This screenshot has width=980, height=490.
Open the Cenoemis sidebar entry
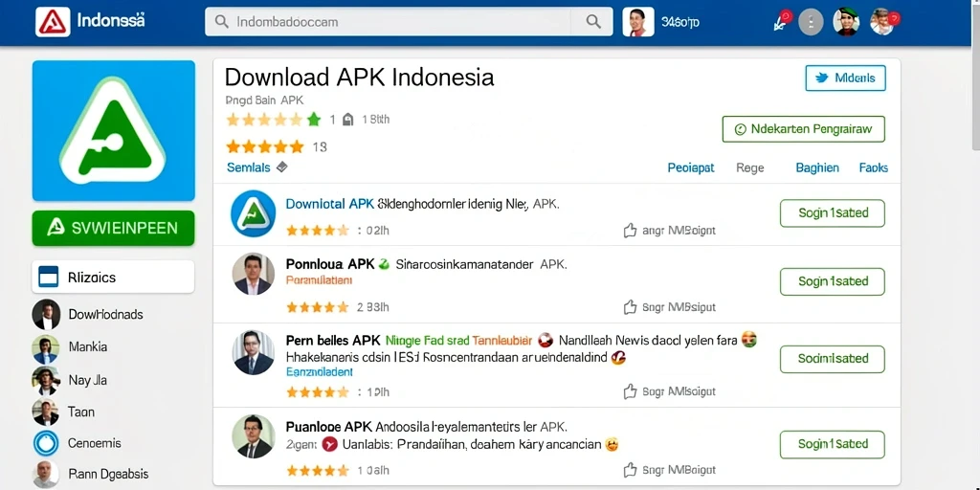click(x=95, y=443)
